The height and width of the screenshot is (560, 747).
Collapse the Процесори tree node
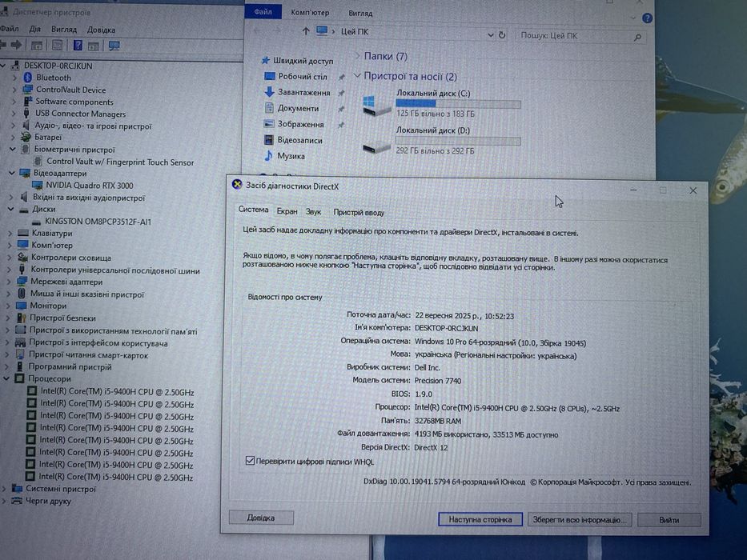point(6,378)
